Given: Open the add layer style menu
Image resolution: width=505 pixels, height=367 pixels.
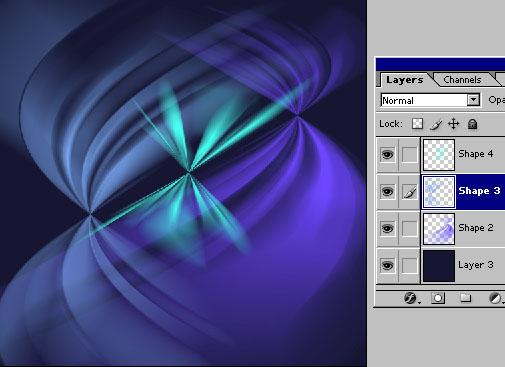Looking at the screenshot, I should tap(411, 298).
